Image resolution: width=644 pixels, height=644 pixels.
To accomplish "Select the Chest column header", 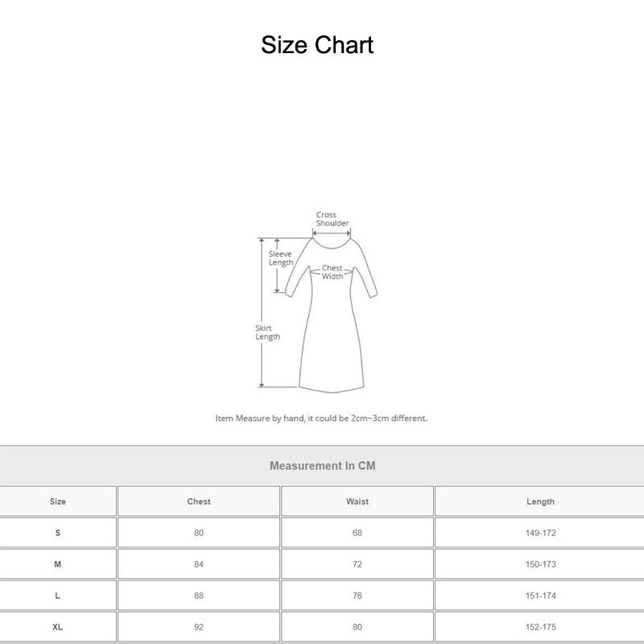I will 198,501.
